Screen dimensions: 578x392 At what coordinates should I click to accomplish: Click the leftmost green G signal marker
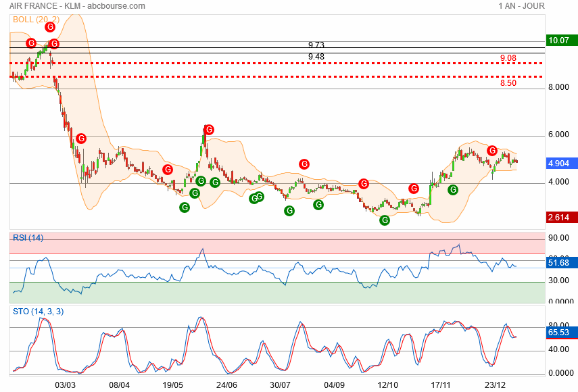pyautogui.click(x=184, y=207)
